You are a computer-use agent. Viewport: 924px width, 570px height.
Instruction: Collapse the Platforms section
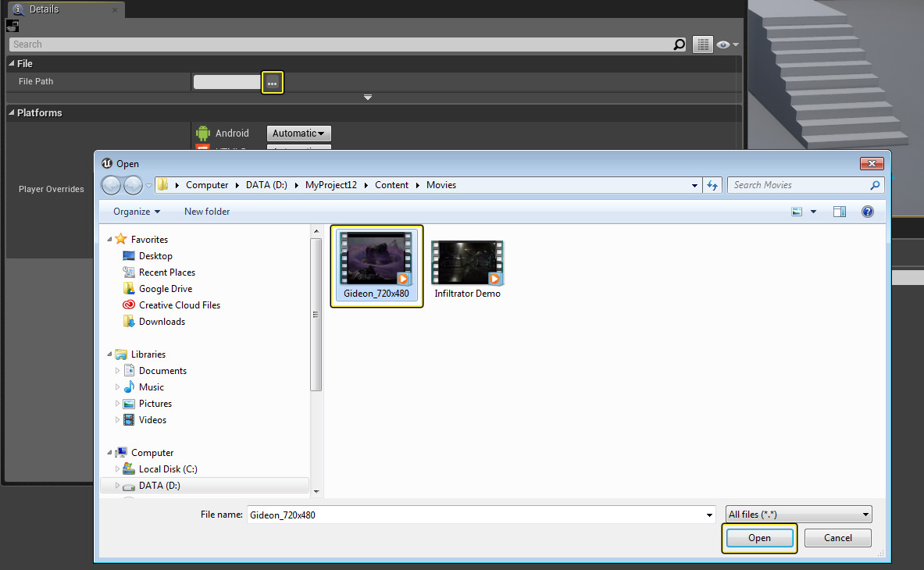pyautogui.click(x=12, y=113)
